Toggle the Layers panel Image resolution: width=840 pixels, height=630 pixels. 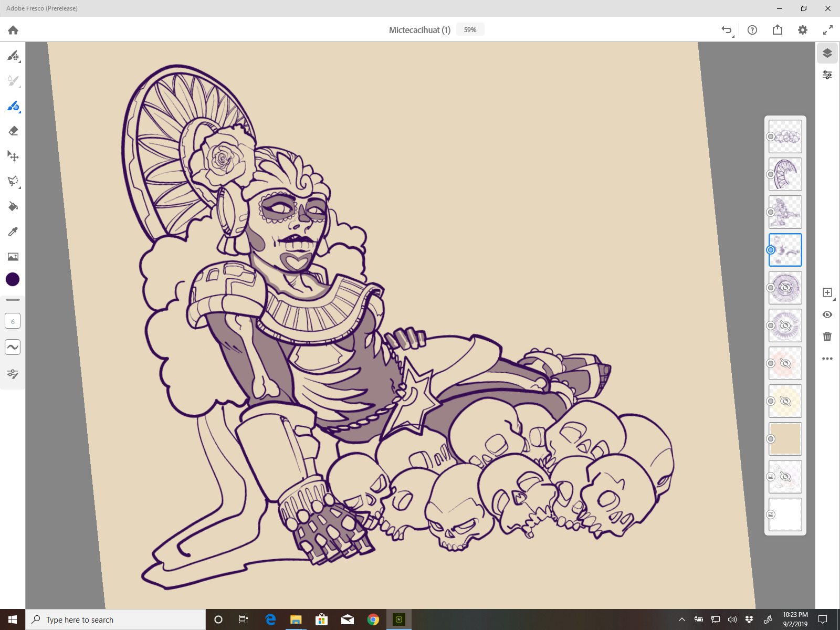click(x=827, y=53)
